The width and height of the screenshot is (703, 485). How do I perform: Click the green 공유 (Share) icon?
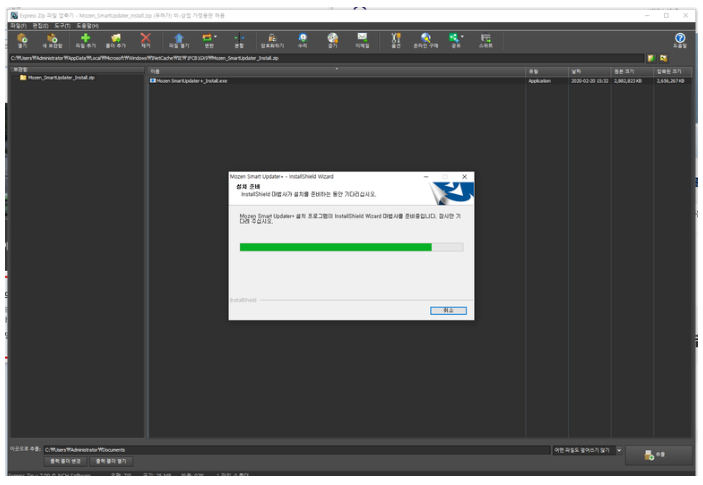(x=454, y=40)
